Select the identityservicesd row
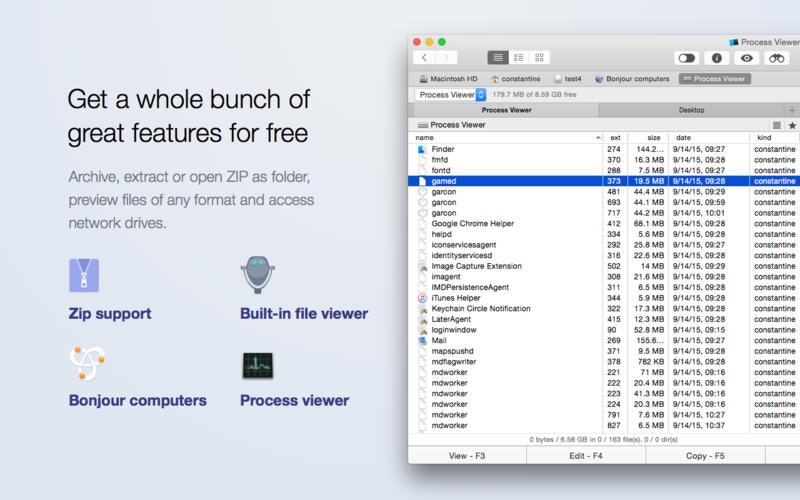Image resolution: width=800 pixels, height=500 pixels. [x=604, y=256]
